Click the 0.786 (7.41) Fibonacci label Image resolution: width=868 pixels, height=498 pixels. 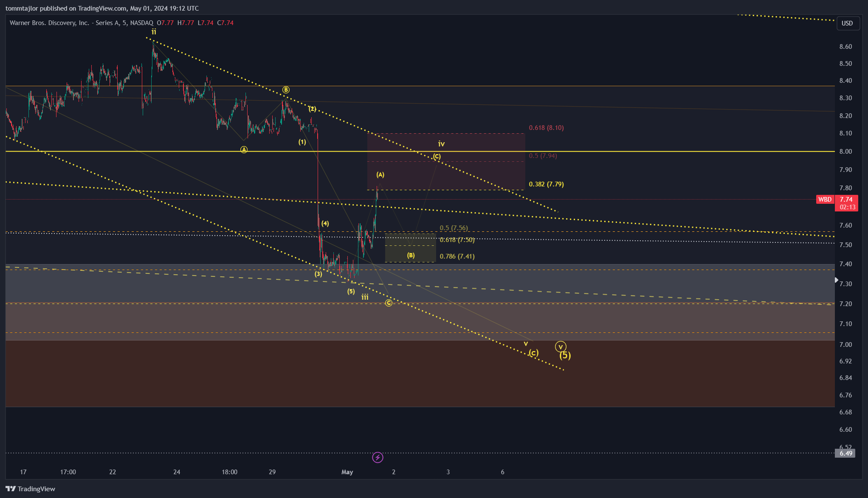457,256
